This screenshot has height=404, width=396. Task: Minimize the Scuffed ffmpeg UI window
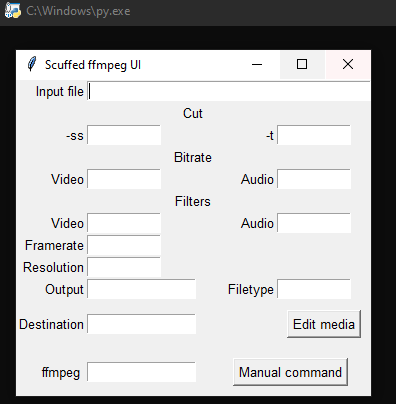[x=257, y=64]
